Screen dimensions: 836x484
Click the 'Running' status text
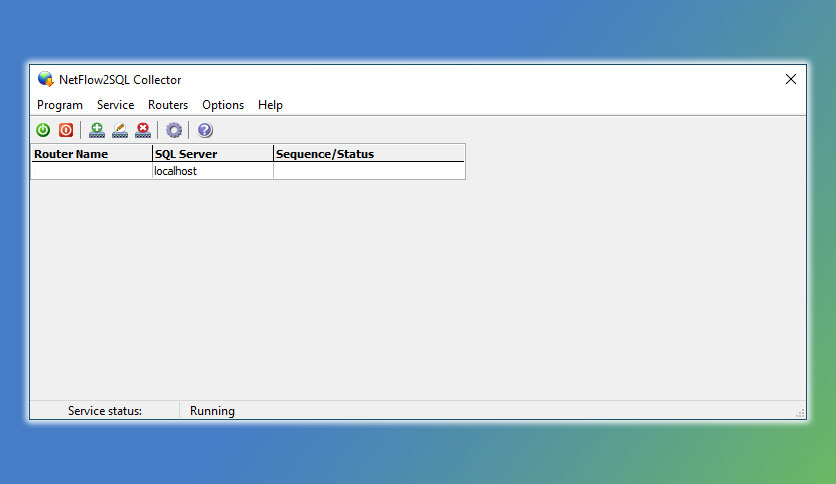click(212, 411)
